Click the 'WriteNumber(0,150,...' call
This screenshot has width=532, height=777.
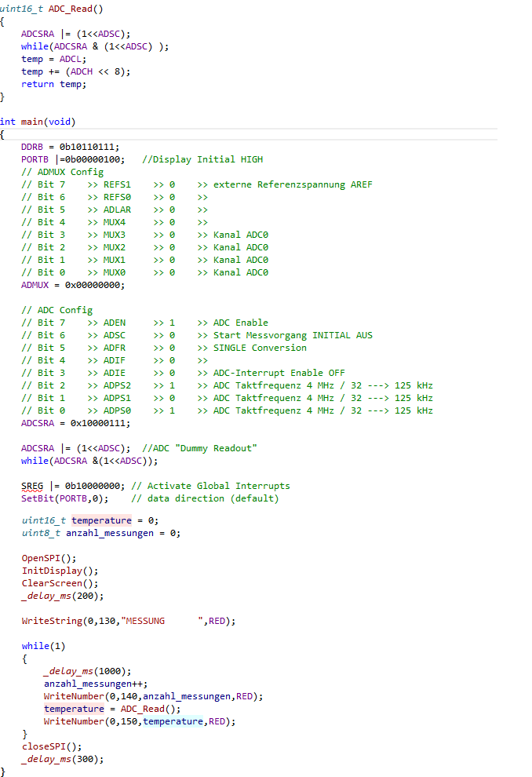(x=139, y=721)
